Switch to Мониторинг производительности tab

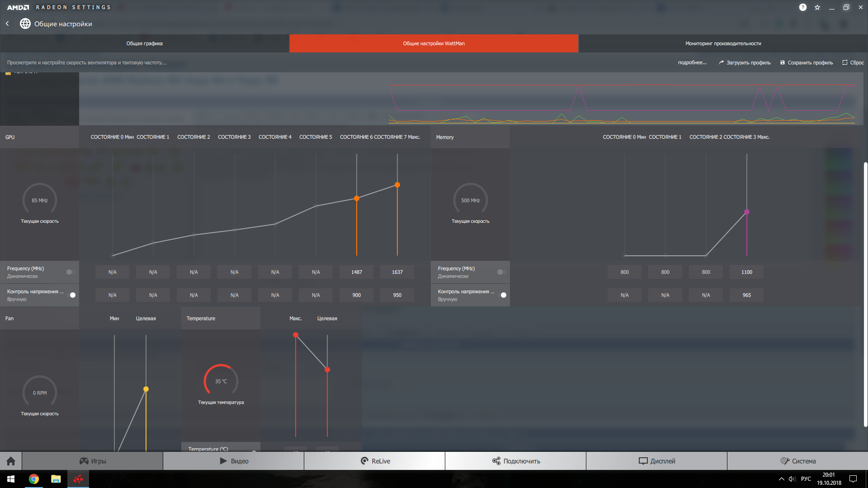[723, 43]
